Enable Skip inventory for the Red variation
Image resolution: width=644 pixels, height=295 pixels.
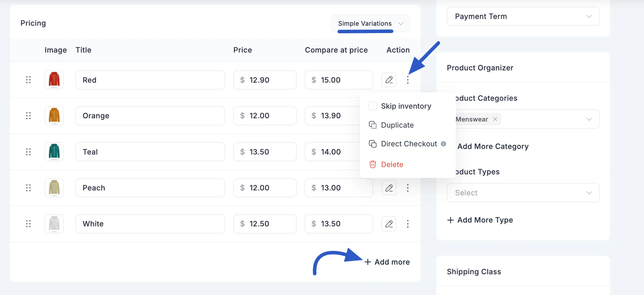pos(373,106)
